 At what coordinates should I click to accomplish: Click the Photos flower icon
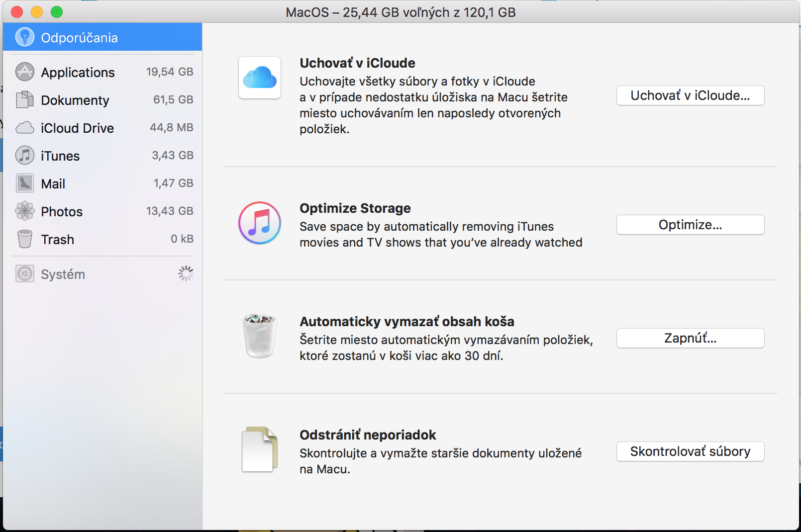coord(24,211)
